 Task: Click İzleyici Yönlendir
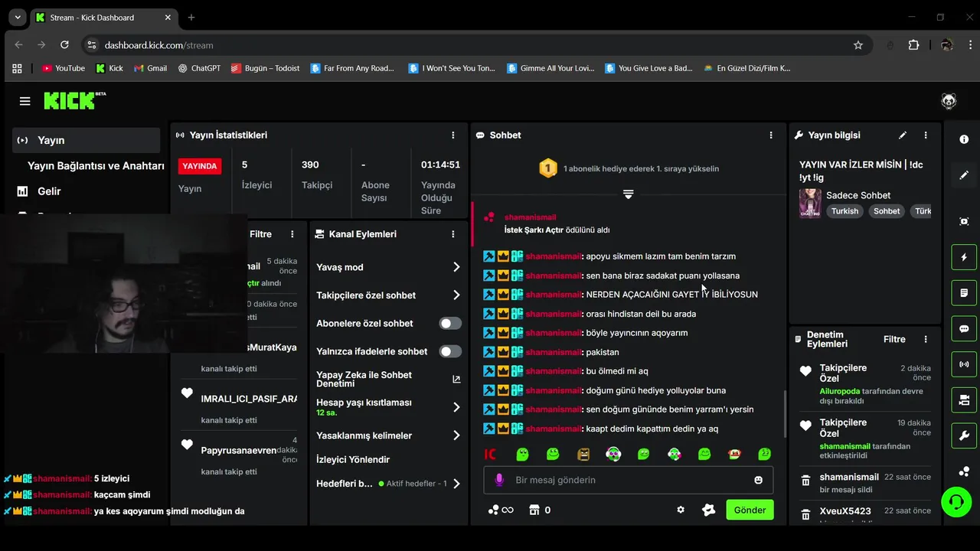353,459
